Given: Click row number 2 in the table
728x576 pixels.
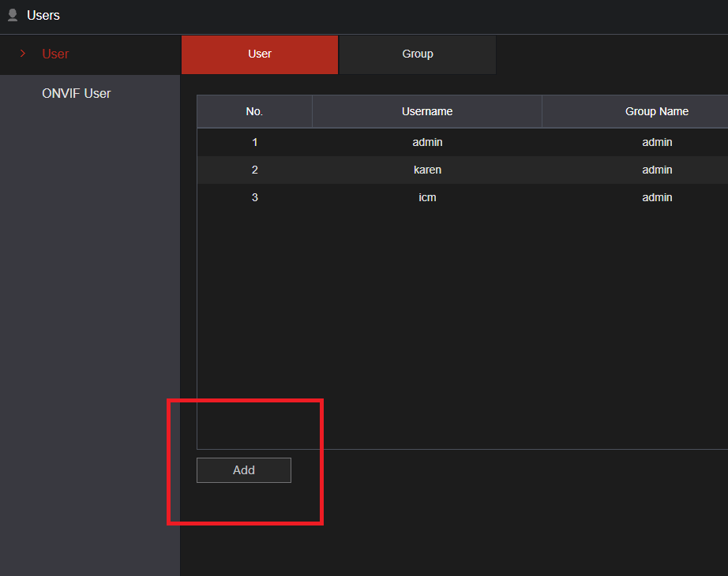Looking at the screenshot, I should click(x=254, y=170).
